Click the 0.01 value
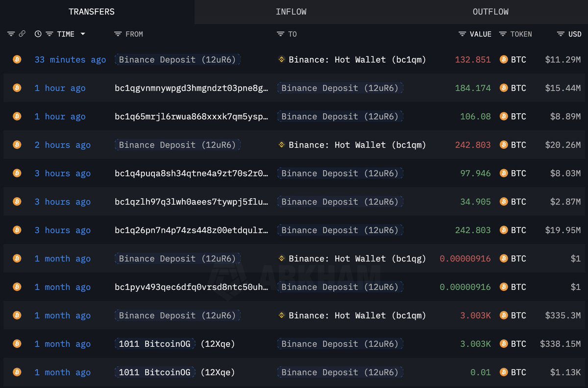This screenshot has height=388, width=588. click(481, 372)
